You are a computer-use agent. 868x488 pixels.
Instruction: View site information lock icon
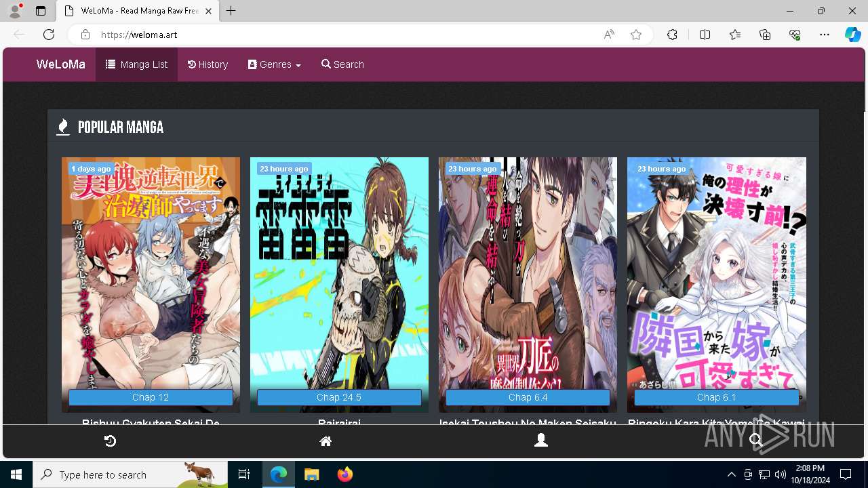point(85,35)
